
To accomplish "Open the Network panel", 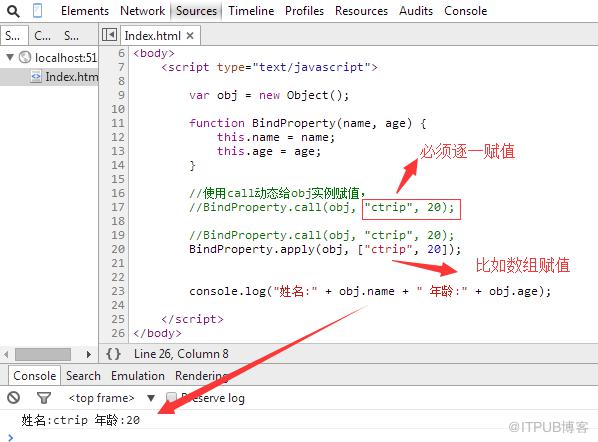I will coord(142,11).
